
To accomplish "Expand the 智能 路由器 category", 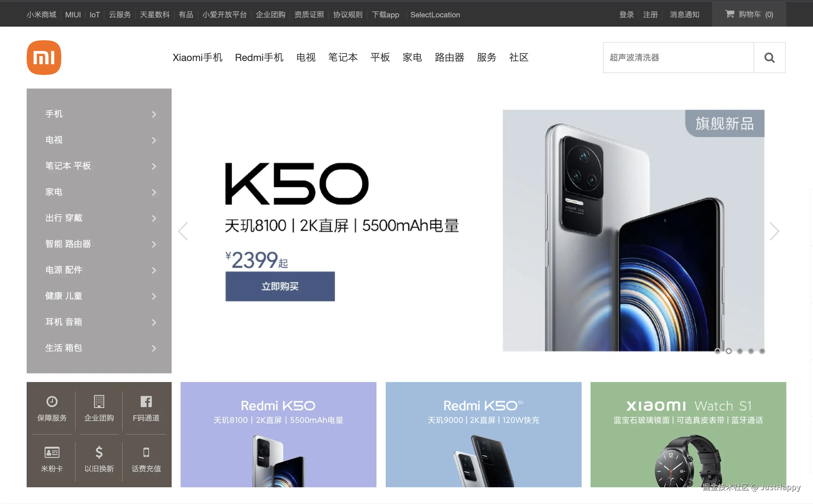I will [99, 244].
